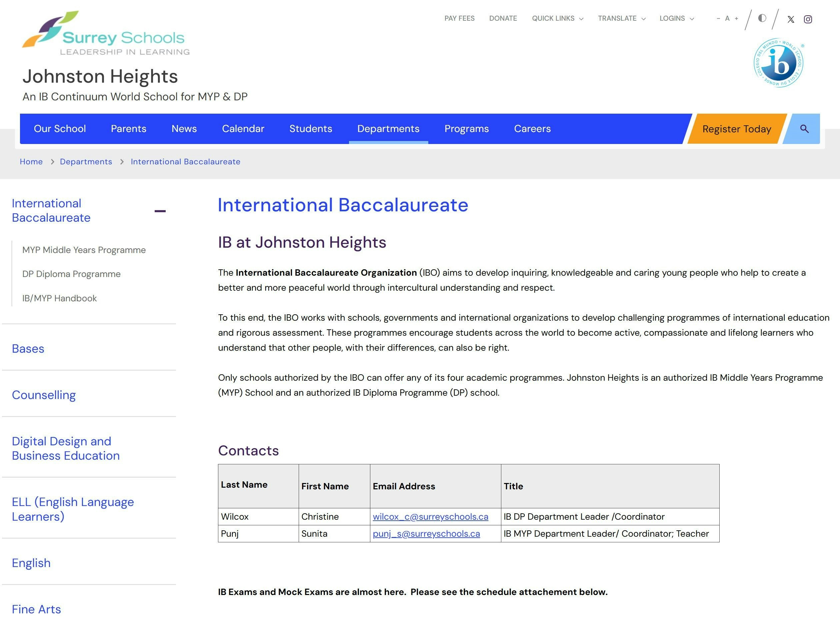
Task: Go to Home in the breadcrumb
Action: [x=31, y=162]
